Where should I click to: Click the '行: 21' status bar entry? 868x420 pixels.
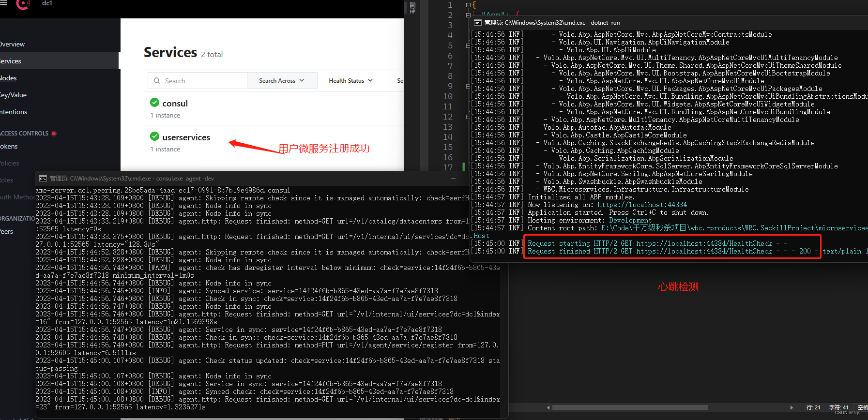[813, 407]
